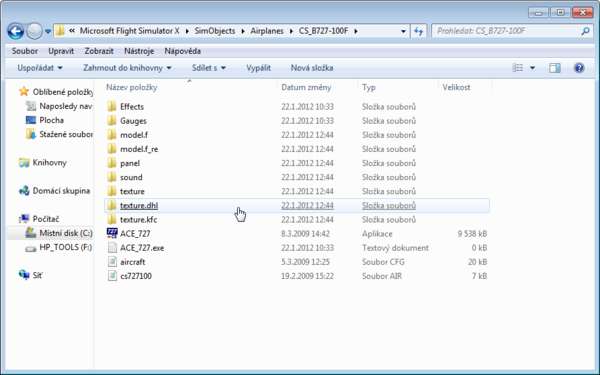
Task: Click Airplanes breadcrumb in address bar
Action: click(x=267, y=31)
